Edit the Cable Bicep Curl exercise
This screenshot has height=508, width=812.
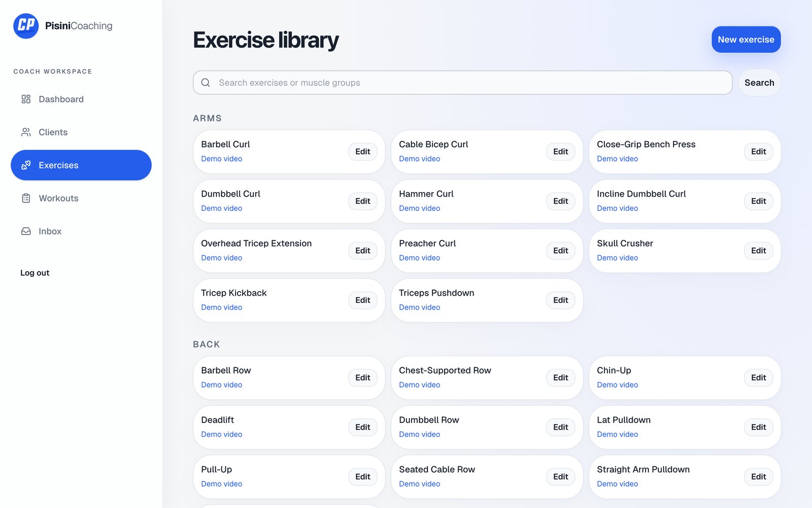(561, 151)
